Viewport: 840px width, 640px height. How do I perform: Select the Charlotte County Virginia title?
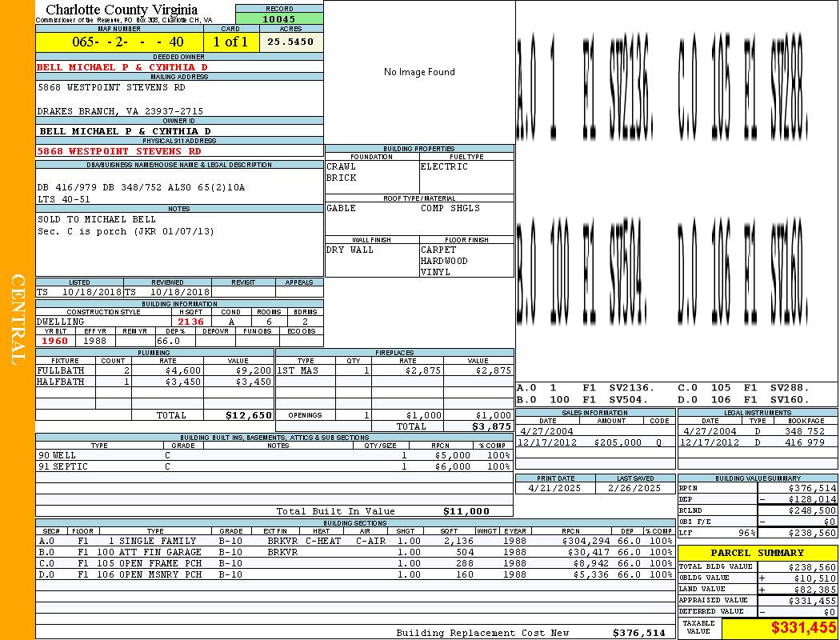[x=122, y=10]
